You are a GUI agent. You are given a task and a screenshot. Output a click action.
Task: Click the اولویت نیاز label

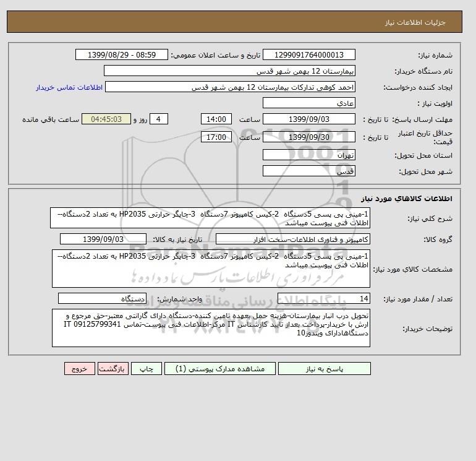(435, 103)
